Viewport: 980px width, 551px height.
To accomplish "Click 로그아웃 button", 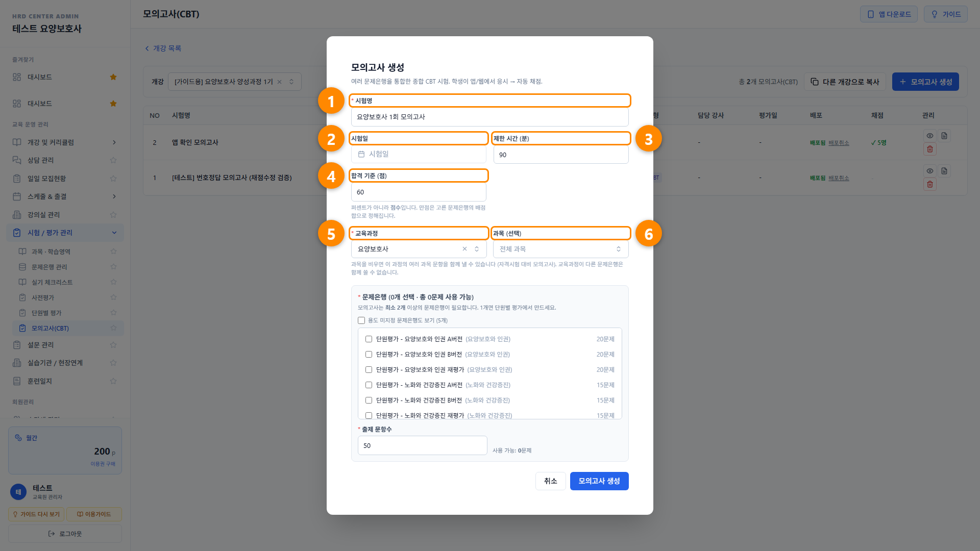I will (65, 534).
